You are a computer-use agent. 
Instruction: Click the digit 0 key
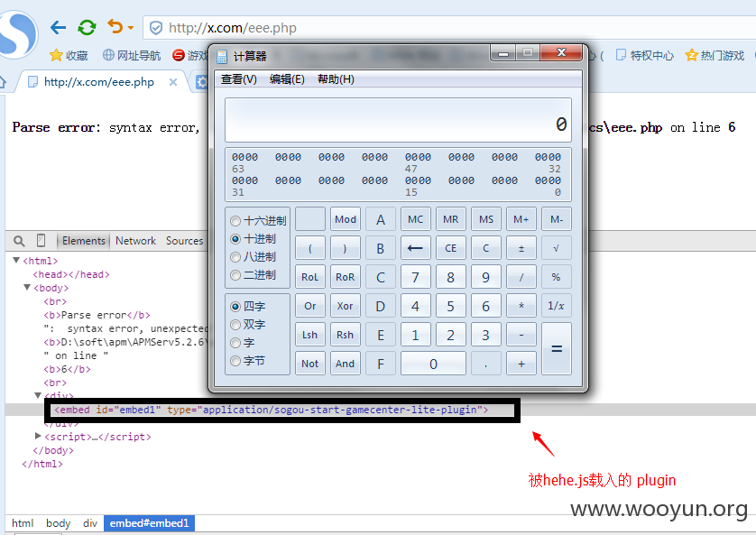[x=433, y=364]
